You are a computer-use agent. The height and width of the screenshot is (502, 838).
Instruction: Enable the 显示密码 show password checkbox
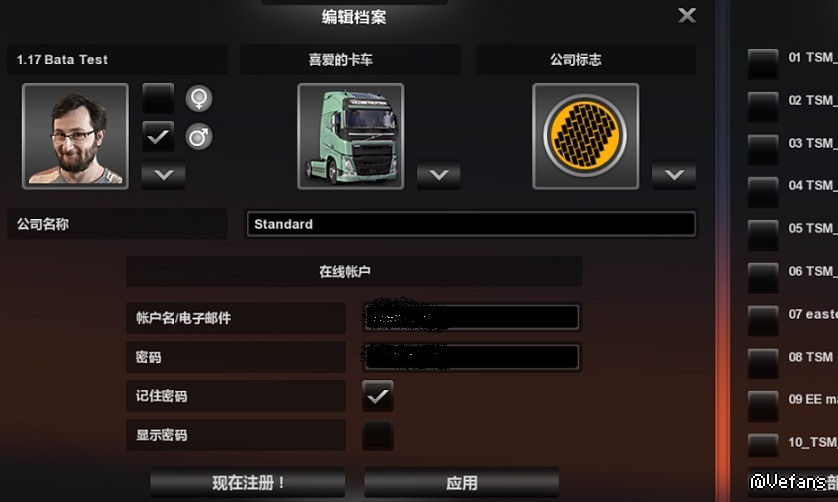point(378,435)
